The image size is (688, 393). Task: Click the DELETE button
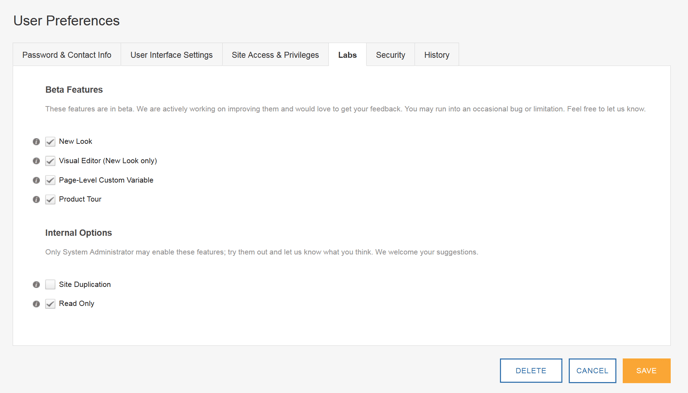pyautogui.click(x=531, y=371)
